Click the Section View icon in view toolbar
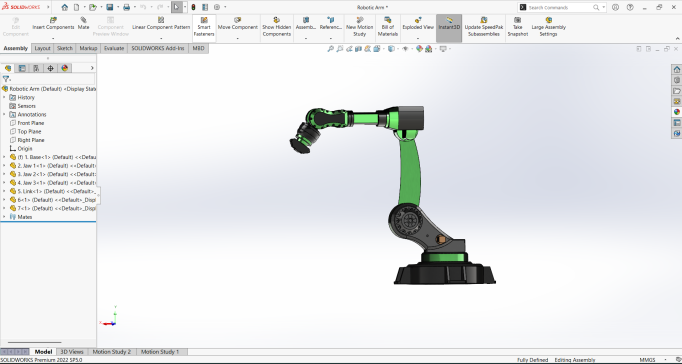This screenshot has width=682, height=364. click(x=358, y=49)
